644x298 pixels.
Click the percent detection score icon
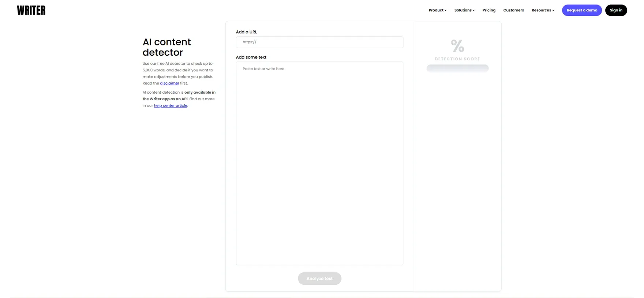(457, 46)
